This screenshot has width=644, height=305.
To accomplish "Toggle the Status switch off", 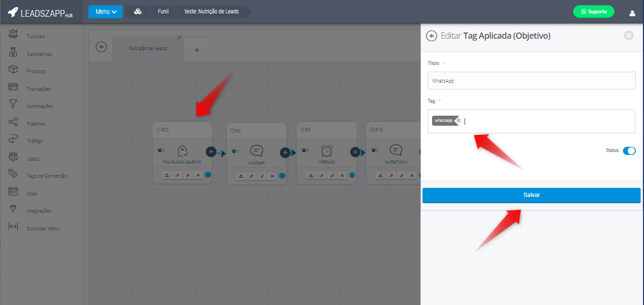I will (629, 151).
